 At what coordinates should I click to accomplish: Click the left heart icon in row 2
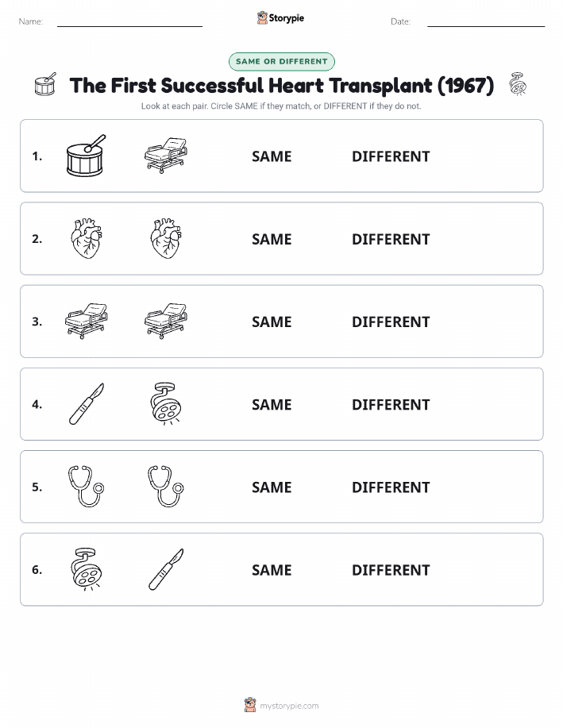(x=87, y=238)
